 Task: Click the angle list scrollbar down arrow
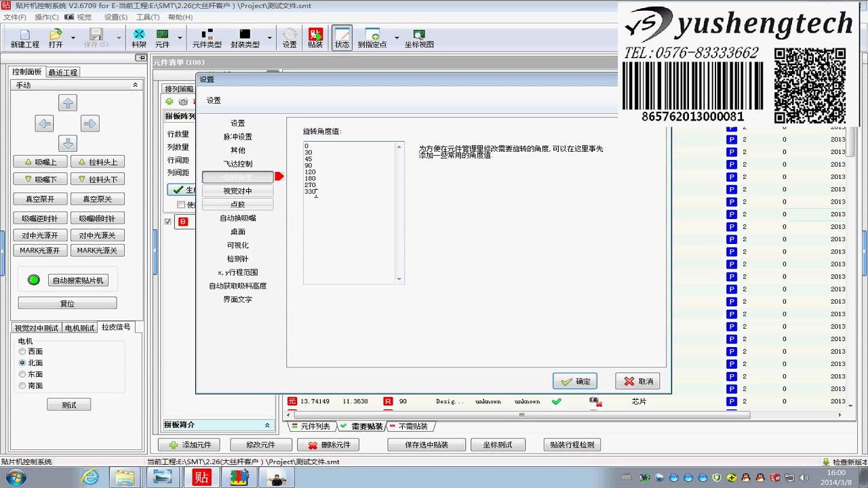click(x=399, y=279)
